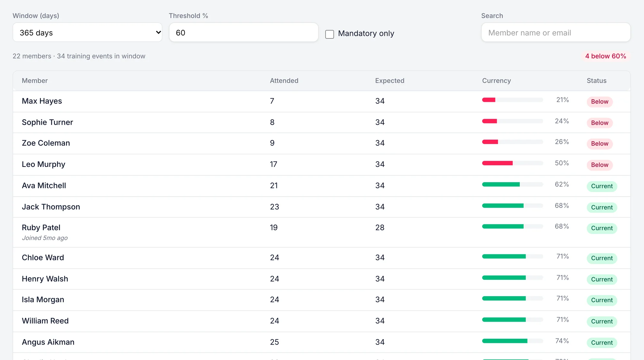This screenshot has height=360, width=644.
Task: Focus the member name or email search box
Action: click(x=556, y=32)
